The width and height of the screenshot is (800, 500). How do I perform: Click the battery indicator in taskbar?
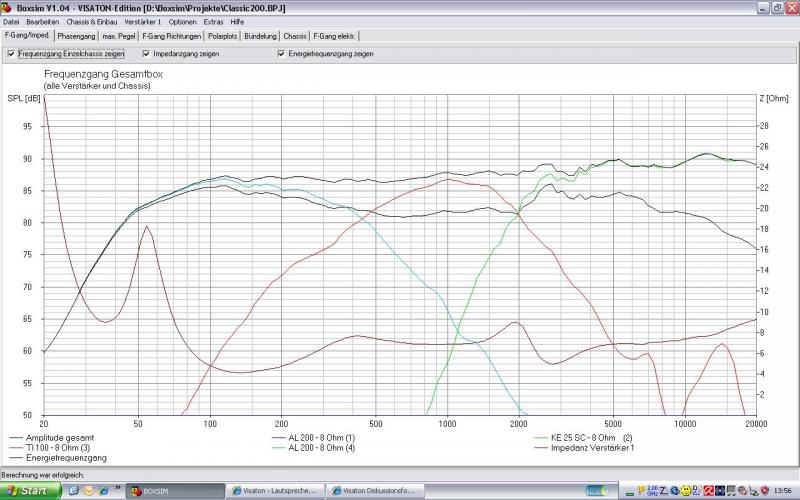pyautogui.click(x=597, y=491)
